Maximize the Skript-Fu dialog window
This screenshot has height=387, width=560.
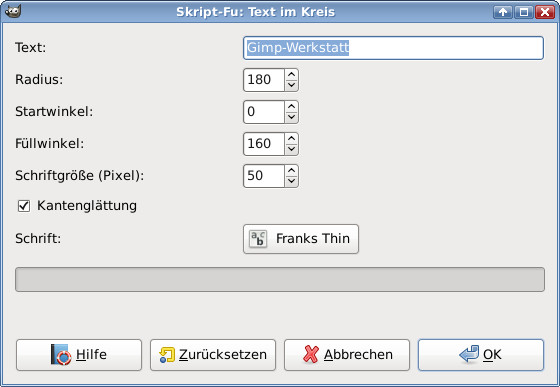click(x=524, y=12)
